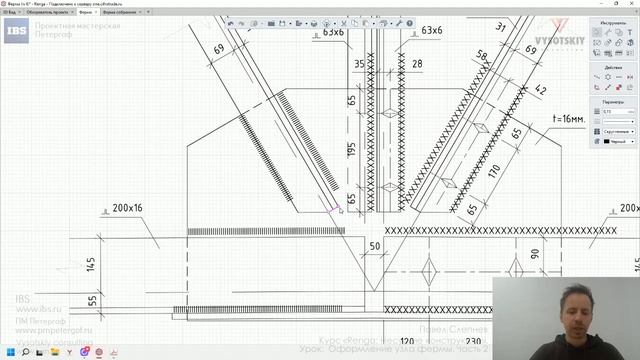Close the Обозреватель проекта tab
640x360 pixels.
pyautogui.click(x=72, y=12)
